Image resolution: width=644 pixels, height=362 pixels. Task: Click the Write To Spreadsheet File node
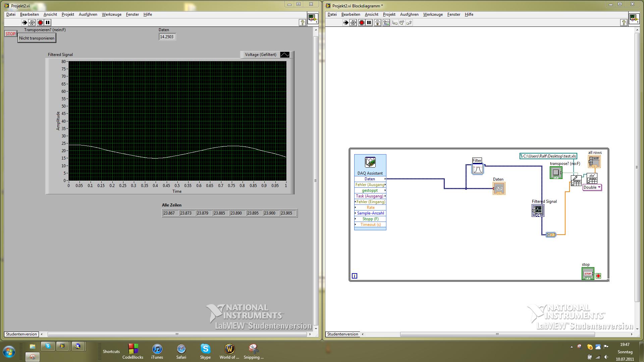point(576,180)
